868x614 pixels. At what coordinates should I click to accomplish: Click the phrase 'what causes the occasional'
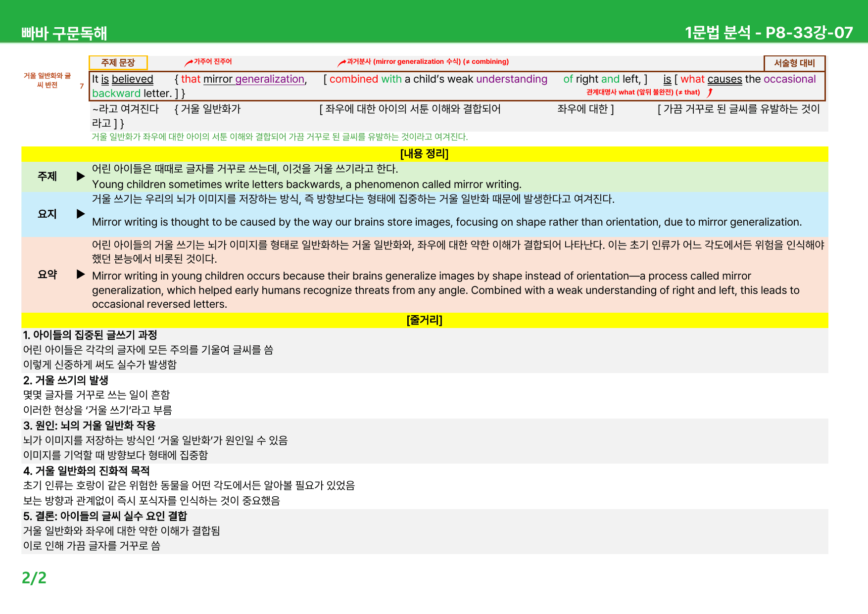[x=748, y=79]
